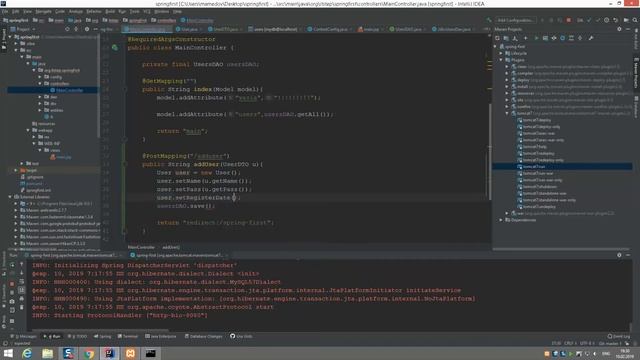Collapse External Libraries node
The height and width of the screenshot is (360, 640).
click(10, 197)
